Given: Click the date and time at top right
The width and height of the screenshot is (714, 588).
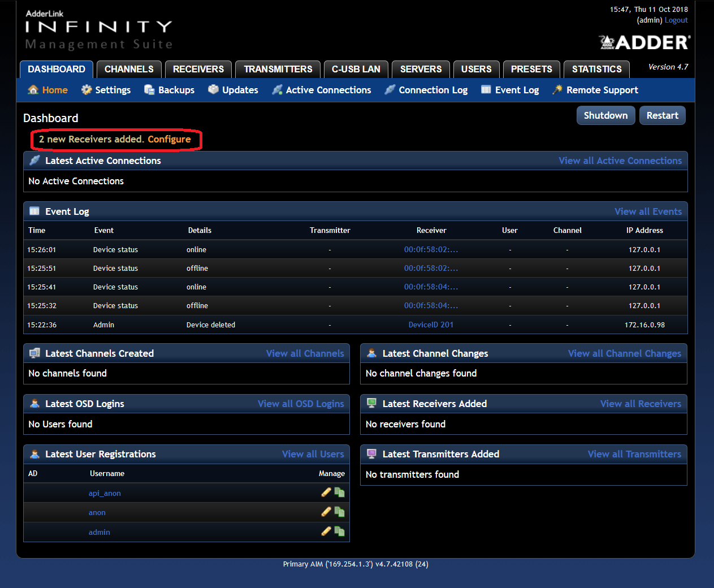Looking at the screenshot, I should 649,10.
